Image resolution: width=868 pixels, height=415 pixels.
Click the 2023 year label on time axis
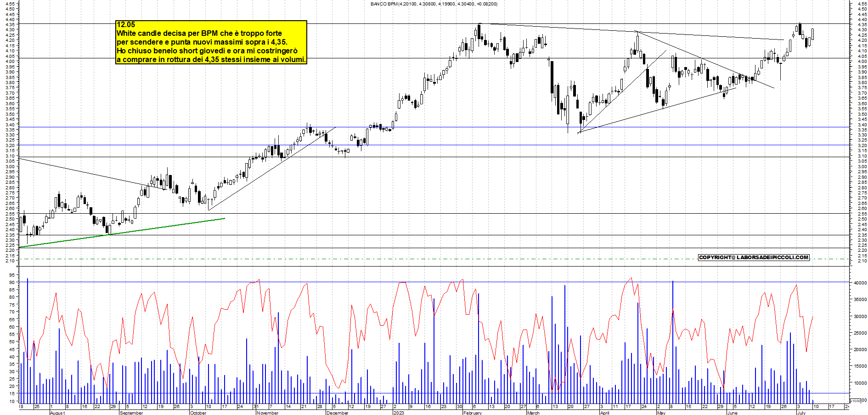(x=399, y=413)
